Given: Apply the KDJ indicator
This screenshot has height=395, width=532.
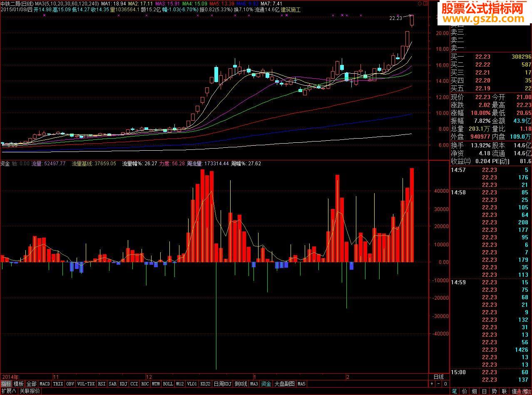Looking at the screenshot, I should 124,384.
